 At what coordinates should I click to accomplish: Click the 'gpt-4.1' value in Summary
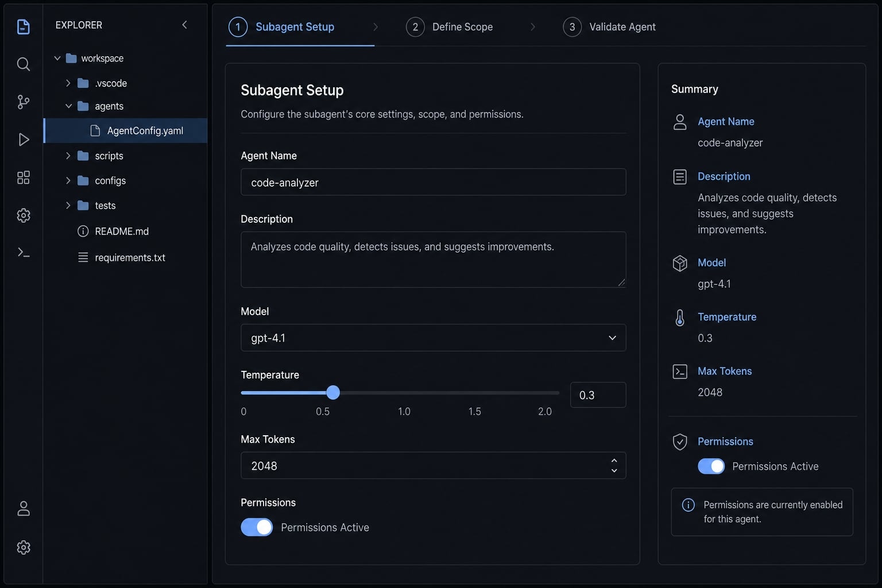pos(714,284)
